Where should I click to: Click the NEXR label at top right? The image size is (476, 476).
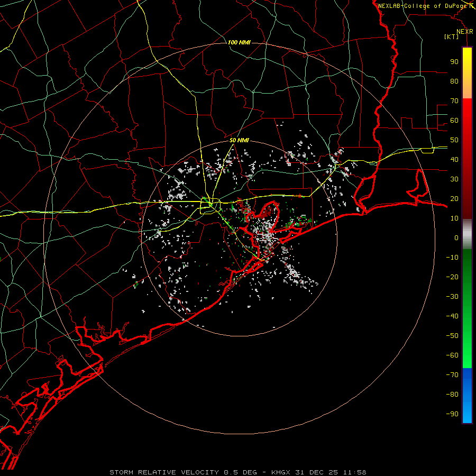pos(465,32)
